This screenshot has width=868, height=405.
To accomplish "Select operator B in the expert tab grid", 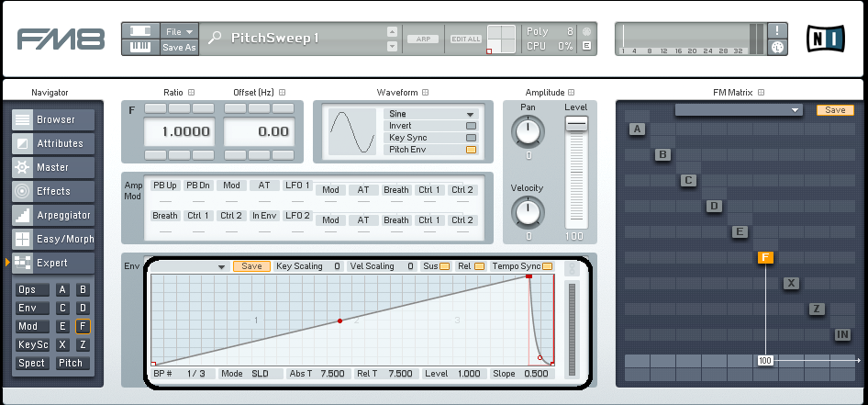I will click(x=83, y=290).
